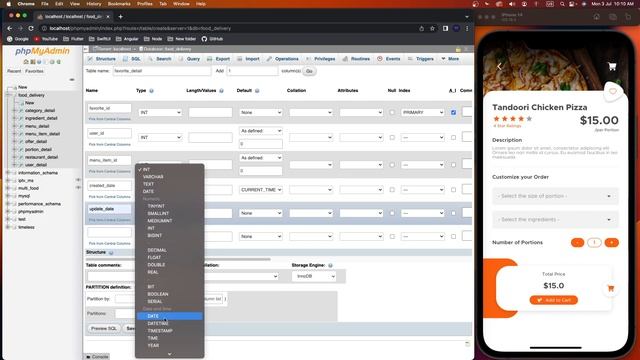This screenshot has width=640, height=360.
Task: Open Index dropdown showing PRIMARY
Action: click(422, 112)
